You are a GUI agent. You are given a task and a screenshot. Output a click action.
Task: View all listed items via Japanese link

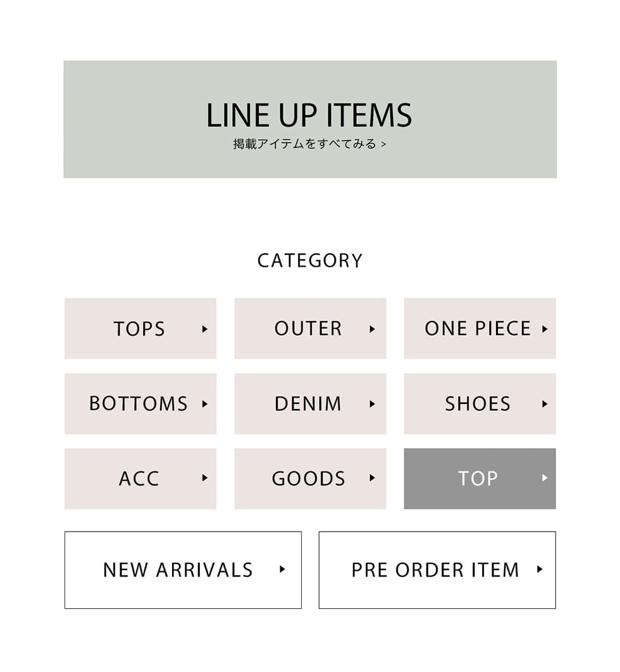309,144
